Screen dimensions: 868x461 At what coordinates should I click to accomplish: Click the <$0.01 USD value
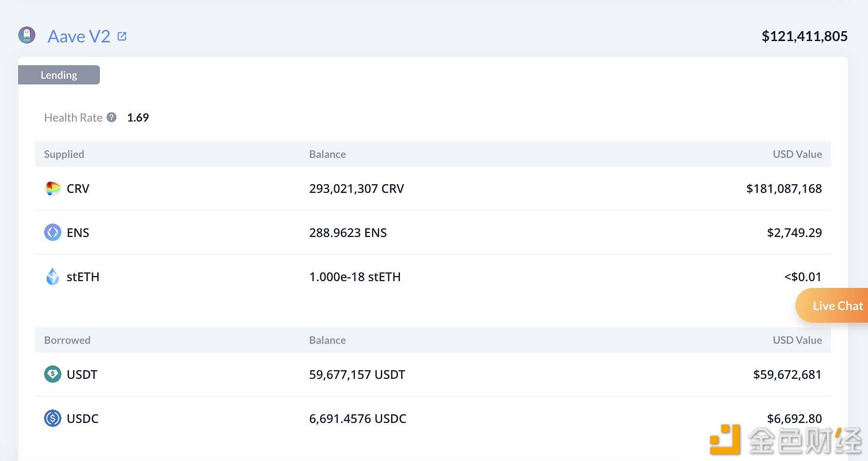coord(803,277)
